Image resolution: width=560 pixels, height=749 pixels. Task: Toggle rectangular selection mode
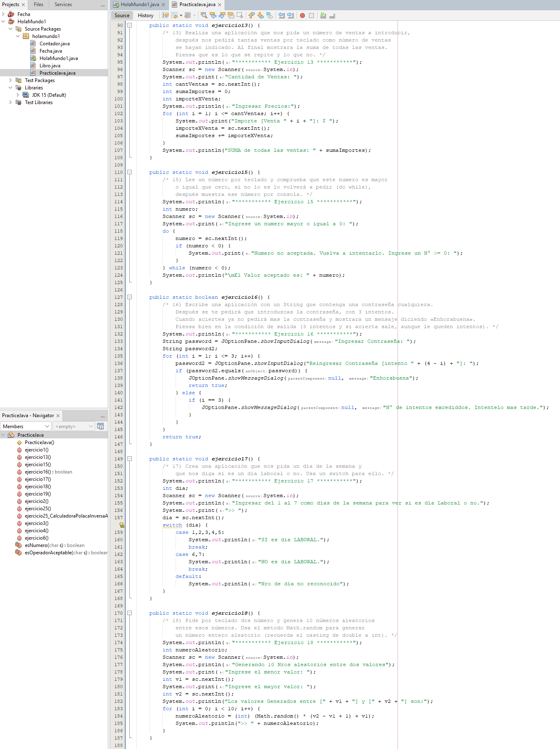tap(240, 16)
